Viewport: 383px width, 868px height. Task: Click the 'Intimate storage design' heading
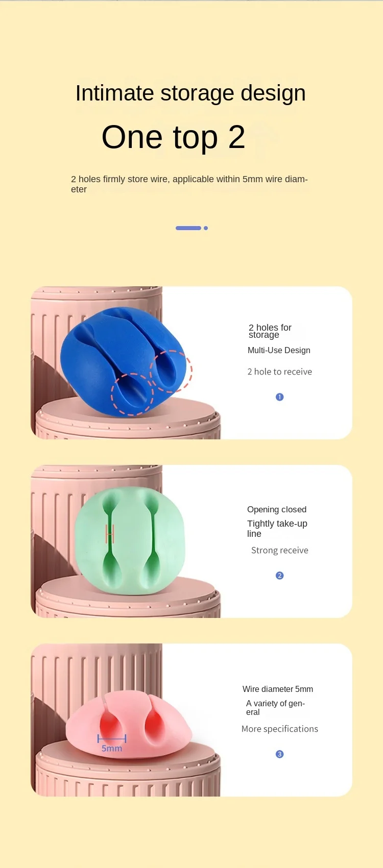coord(190,93)
